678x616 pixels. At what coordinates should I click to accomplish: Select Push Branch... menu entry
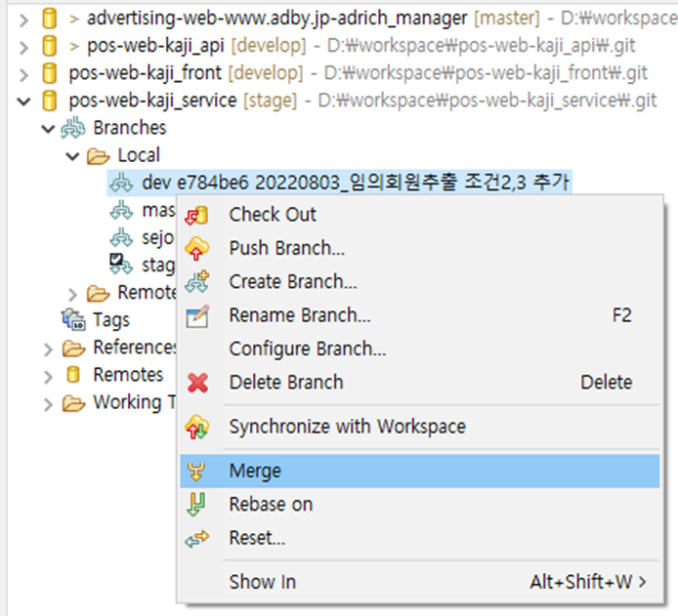[419, 248]
